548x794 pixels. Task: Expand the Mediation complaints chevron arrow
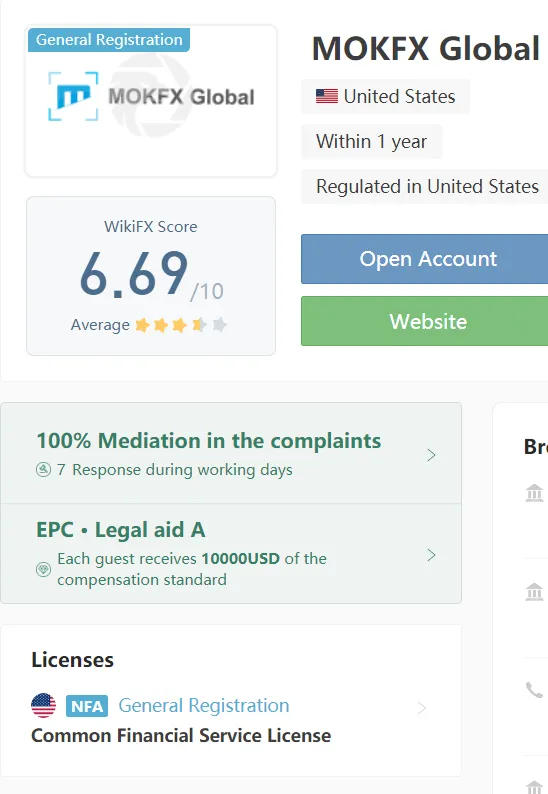tap(431, 455)
